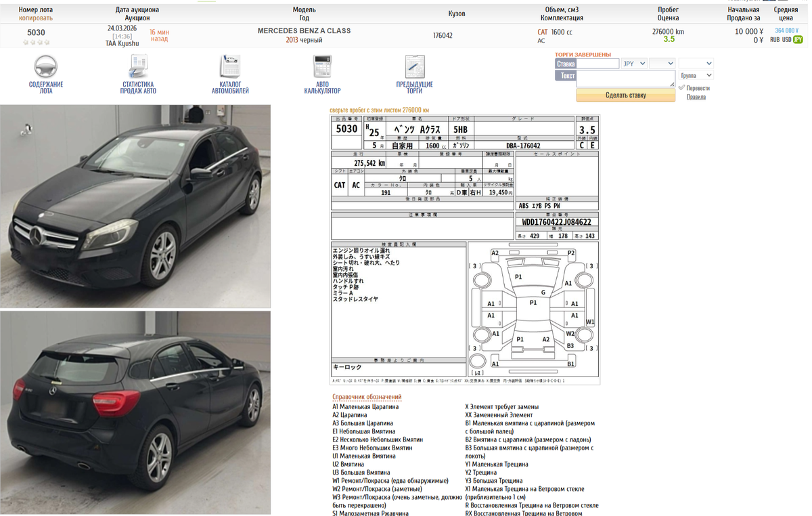Click the Ставка bid amount field
The image size is (812, 516).
(597, 64)
